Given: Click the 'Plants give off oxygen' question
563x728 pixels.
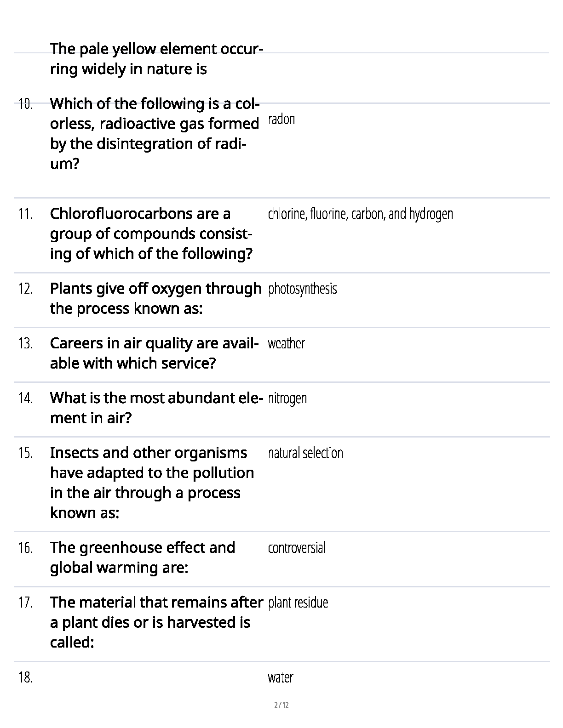Looking at the screenshot, I should (155, 298).
